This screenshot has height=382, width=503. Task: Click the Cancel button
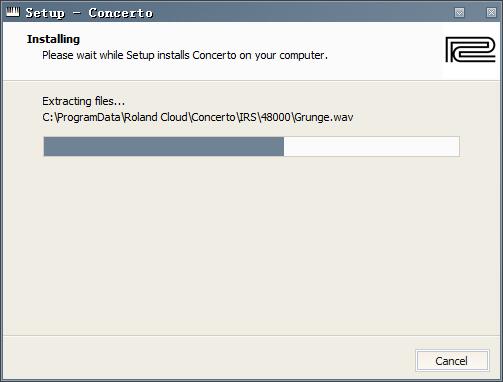click(x=452, y=361)
